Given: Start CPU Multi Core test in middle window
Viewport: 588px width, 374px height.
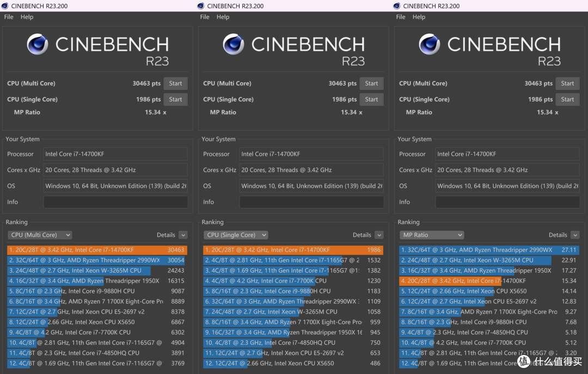Looking at the screenshot, I should click(371, 83).
